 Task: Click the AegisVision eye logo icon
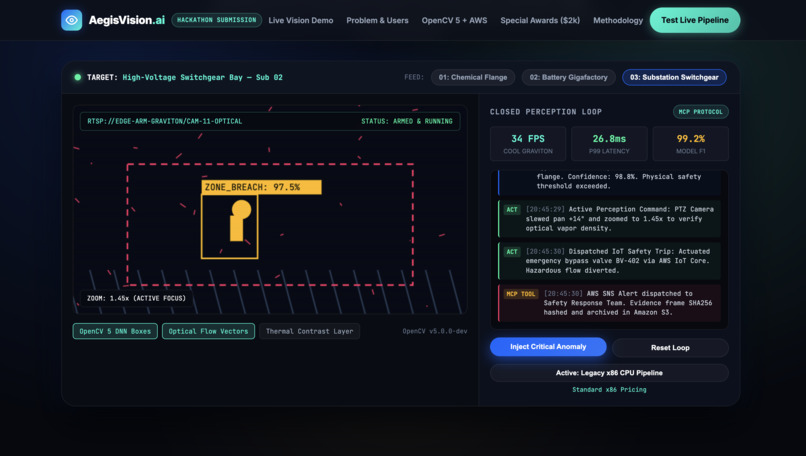71,20
